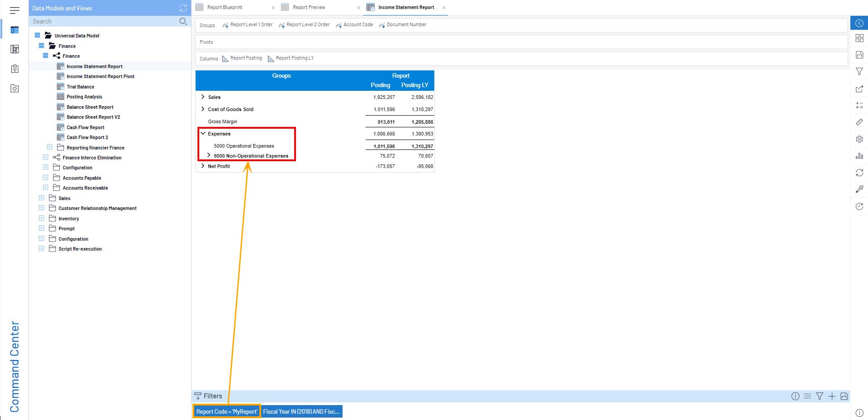
Task: Open the bar chart icon in right sidebar
Action: click(859, 156)
